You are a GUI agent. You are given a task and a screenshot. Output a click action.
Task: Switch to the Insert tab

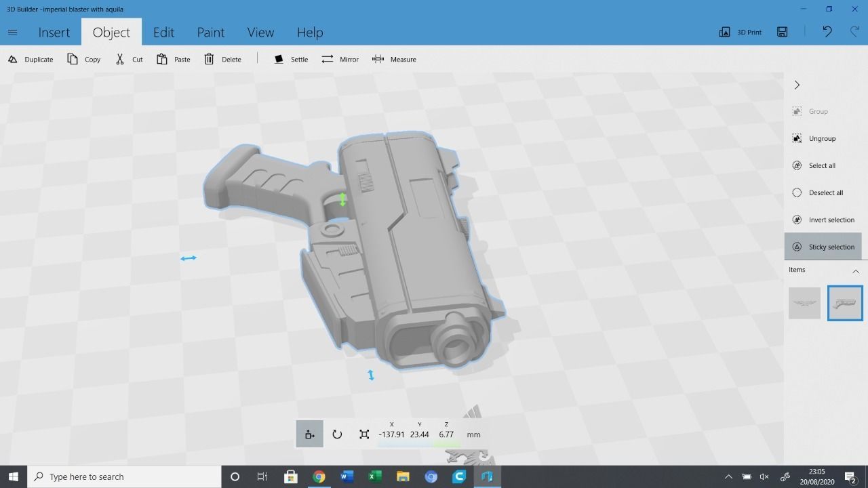[54, 32]
